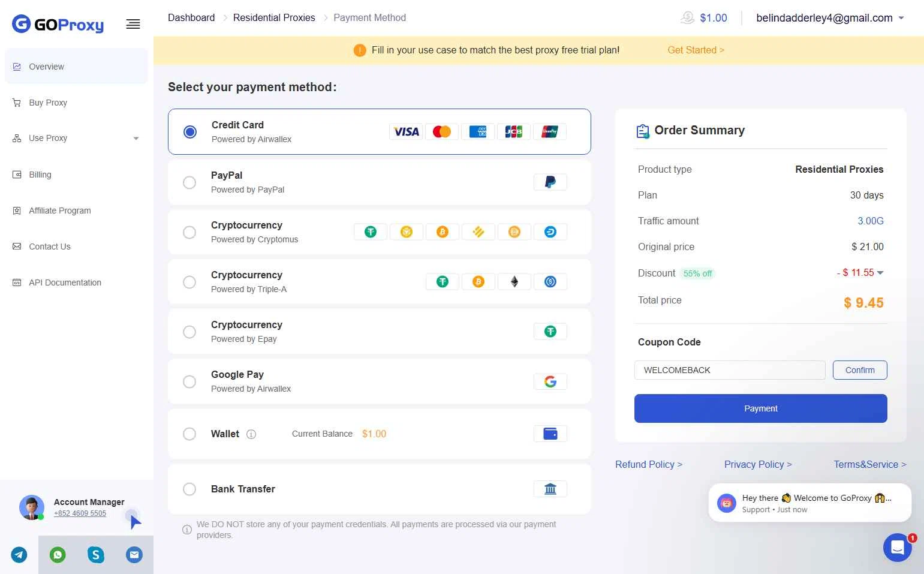Select the Bank Transfer radio button
Screen dimensions: 924x574
click(x=189, y=489)
